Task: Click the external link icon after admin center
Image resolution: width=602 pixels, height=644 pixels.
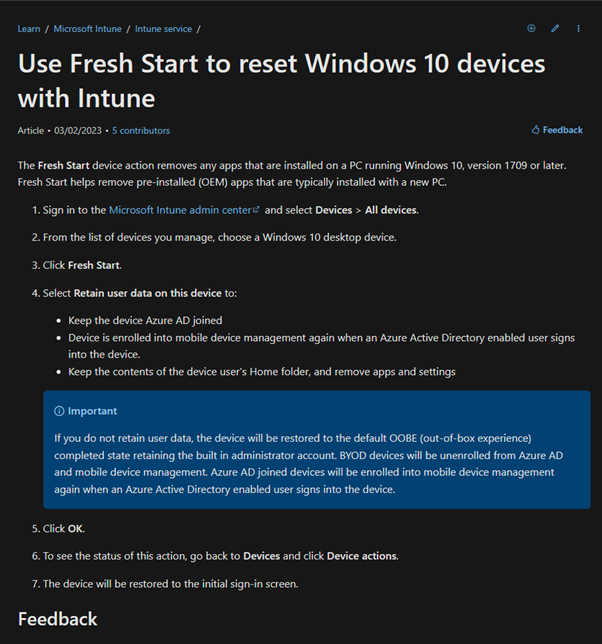Action: pos(256,209)
